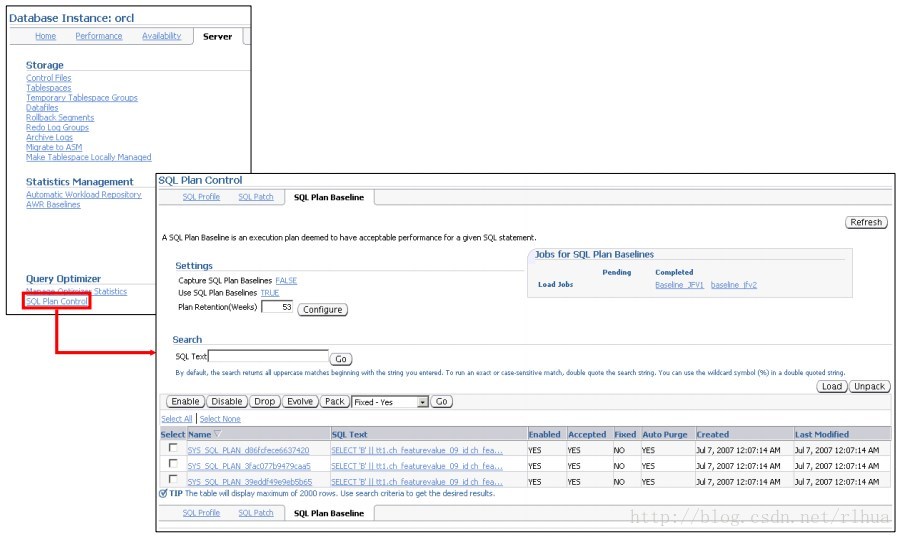901x537 pixels.
Task: Open the Control Files link
Action: [49, 78]
